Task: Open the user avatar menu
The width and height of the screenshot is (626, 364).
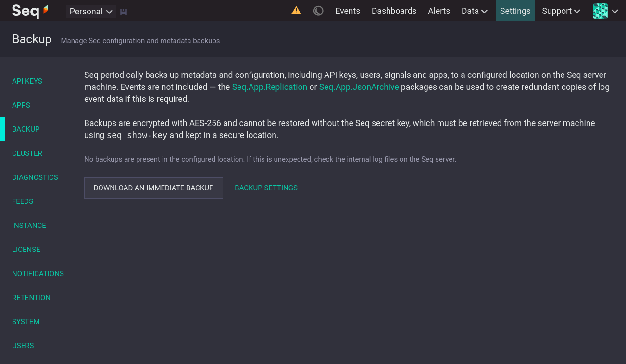Action: [605, 11]
